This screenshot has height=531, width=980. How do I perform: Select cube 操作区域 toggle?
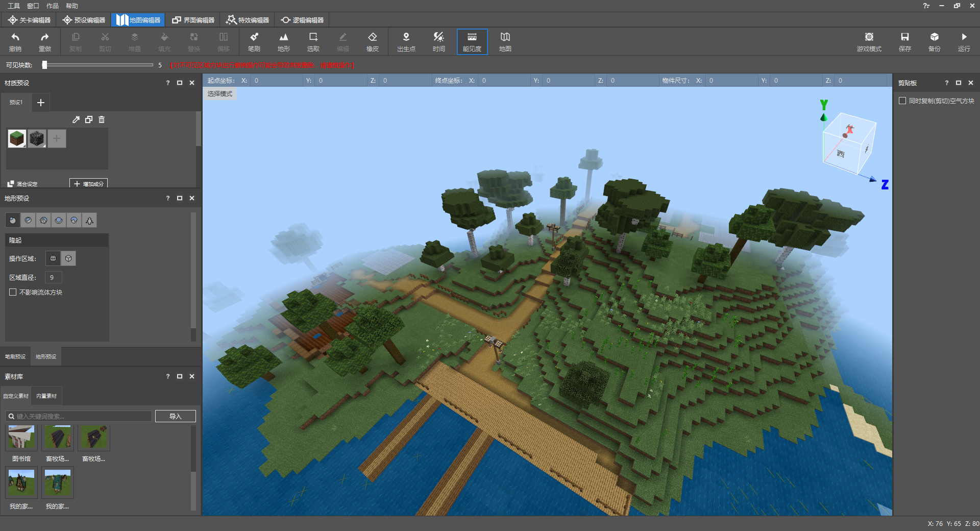[68, 258]
